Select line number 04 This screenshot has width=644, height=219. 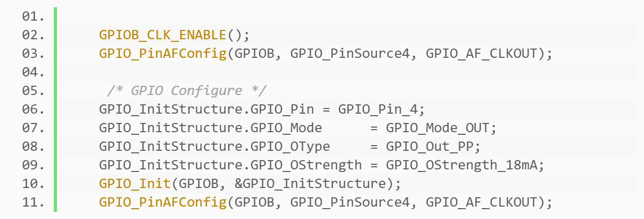(x=33, y=72)
